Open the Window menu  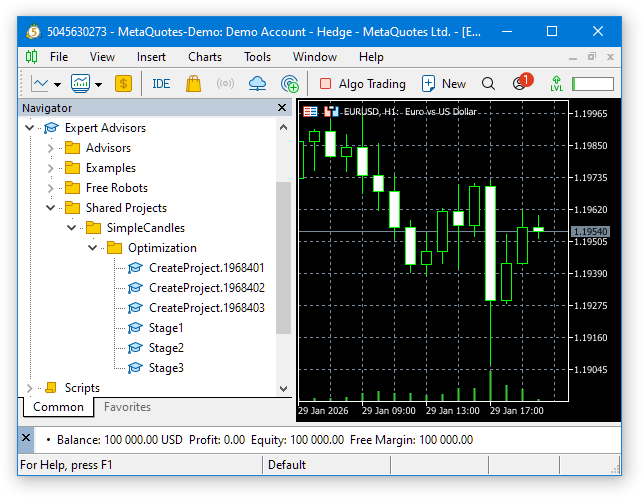[315, 57]
